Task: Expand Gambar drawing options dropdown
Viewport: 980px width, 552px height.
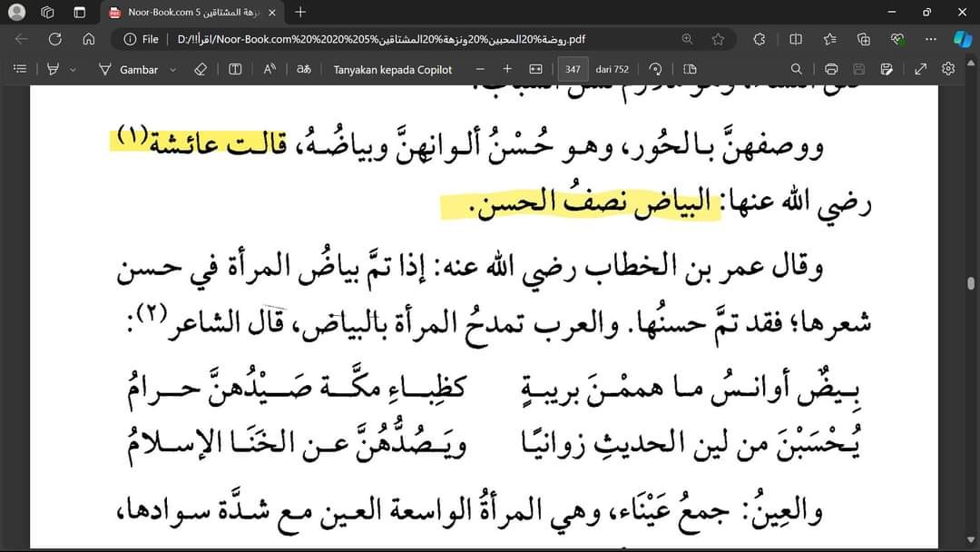Action: [x=173, y=69]
